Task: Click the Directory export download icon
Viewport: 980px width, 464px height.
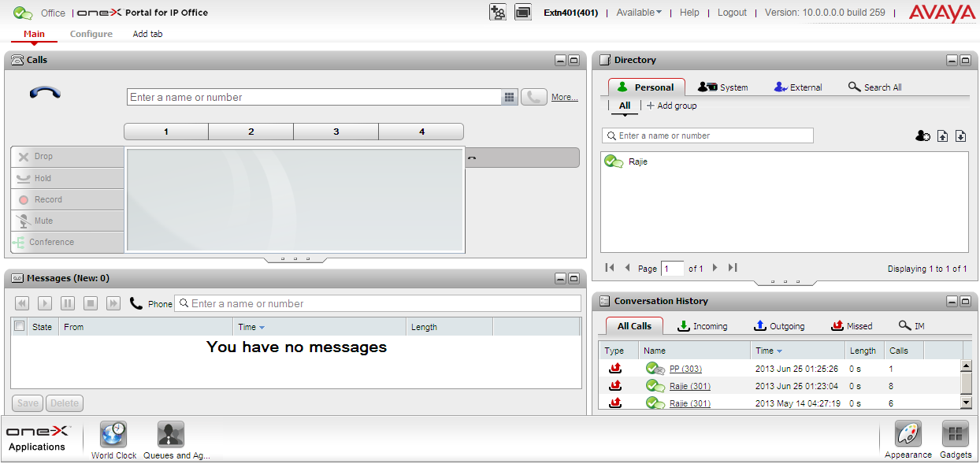Action: click(960, 135)
